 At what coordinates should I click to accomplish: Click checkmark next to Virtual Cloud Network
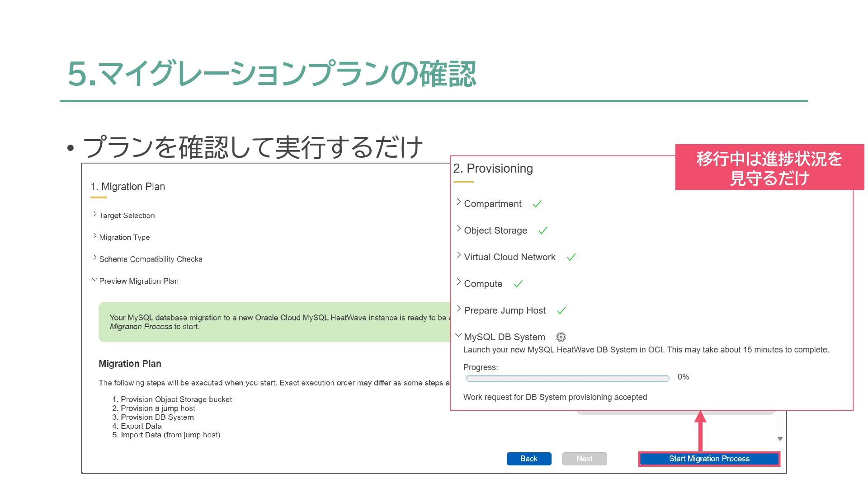[x=571, y=258]
